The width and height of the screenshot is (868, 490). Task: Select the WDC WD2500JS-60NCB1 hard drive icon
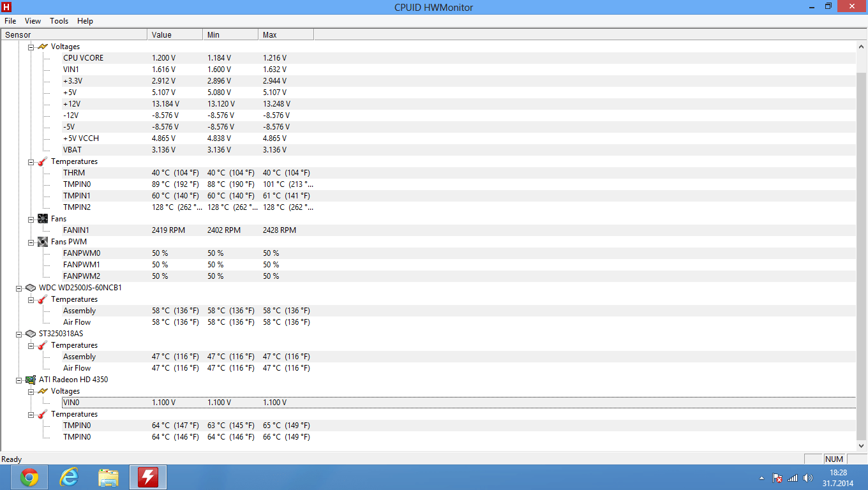(31, 288)
